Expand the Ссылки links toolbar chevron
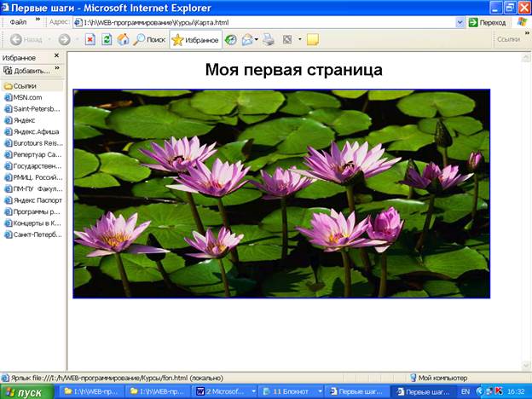Screen dimensions: 532x399 click(527, 33)
